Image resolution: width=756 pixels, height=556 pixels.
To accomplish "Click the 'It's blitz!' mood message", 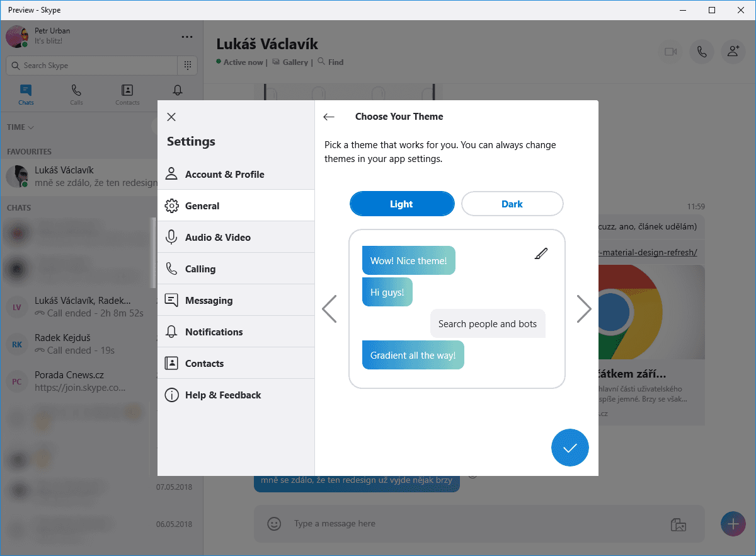I will tap(49, 41).
